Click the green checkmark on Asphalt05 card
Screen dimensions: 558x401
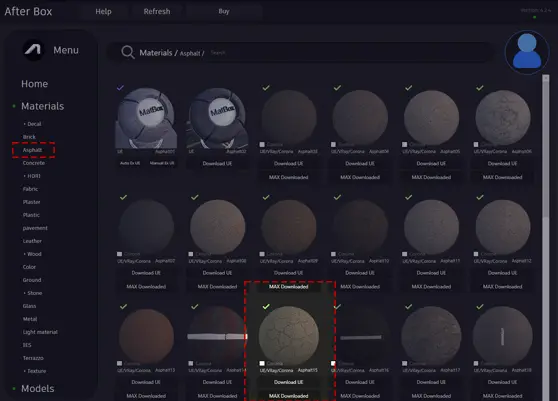[409, 88]
